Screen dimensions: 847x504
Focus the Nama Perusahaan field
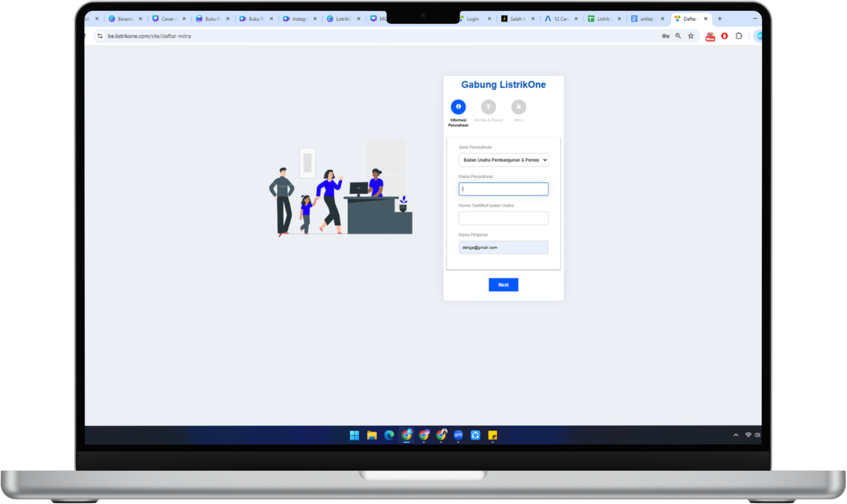(x=503, y=189)
